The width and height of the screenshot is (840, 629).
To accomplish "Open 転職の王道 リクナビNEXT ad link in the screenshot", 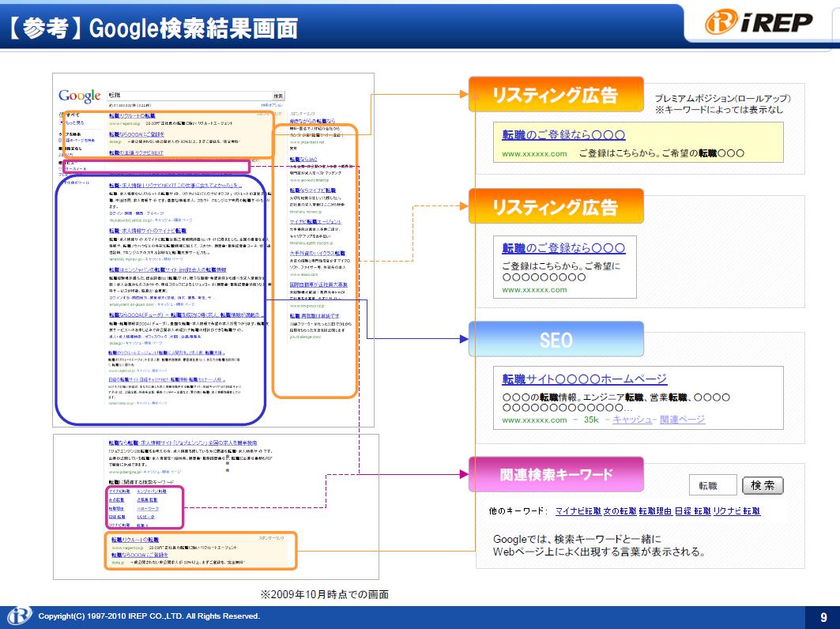I will point(136,153).
